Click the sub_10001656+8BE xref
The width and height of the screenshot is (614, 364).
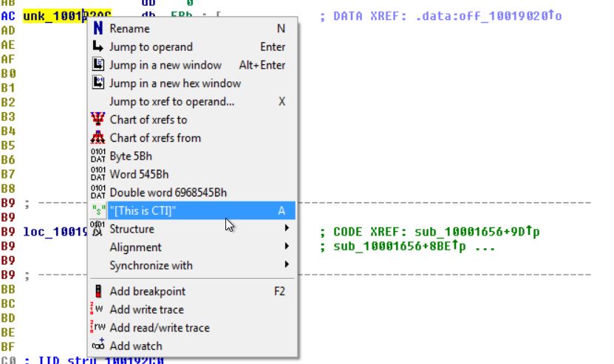pos(400,246)
